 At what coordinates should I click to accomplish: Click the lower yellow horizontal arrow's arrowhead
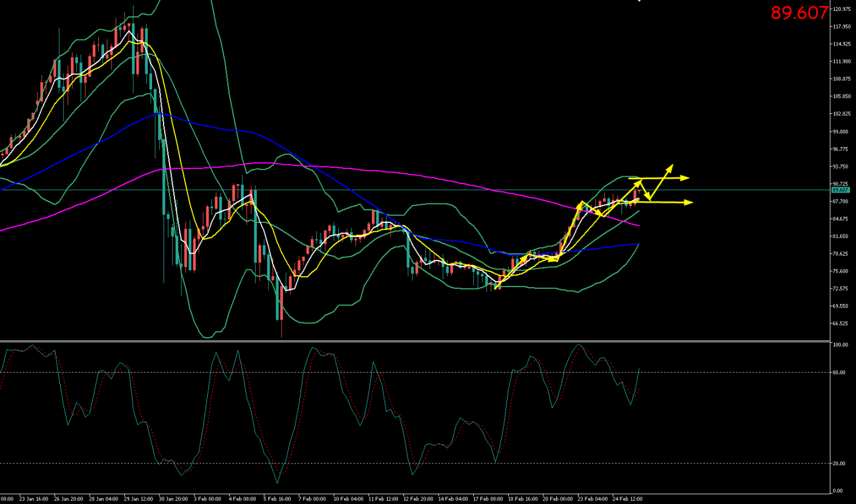coord(688,202)
